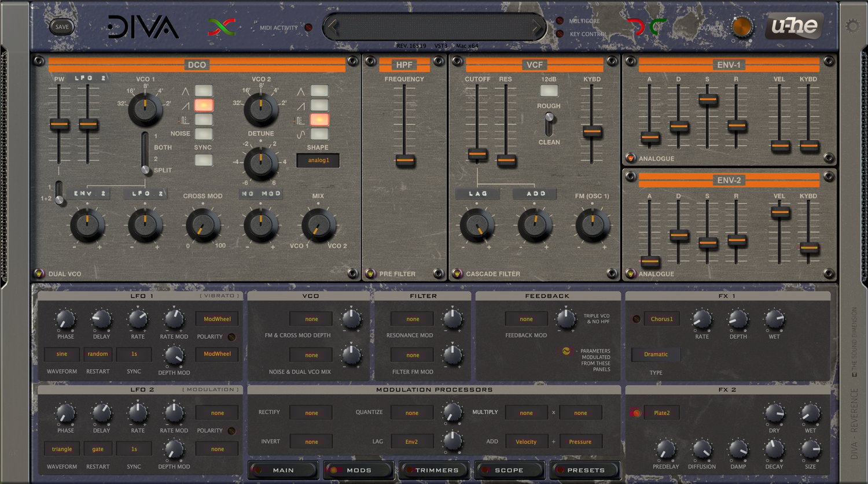Open the Chorus1 effect dropdown
Screen dimensions: 868x484
pos(661,319)
